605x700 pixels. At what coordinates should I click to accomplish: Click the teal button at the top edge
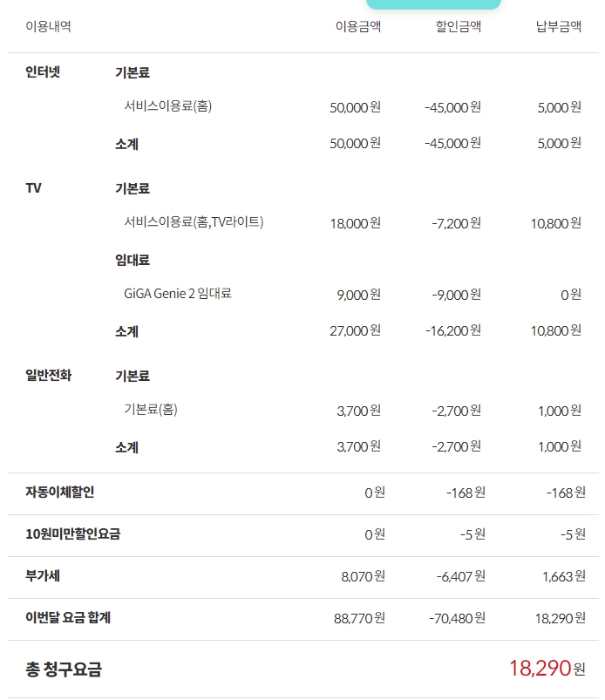tap(433, 4)
